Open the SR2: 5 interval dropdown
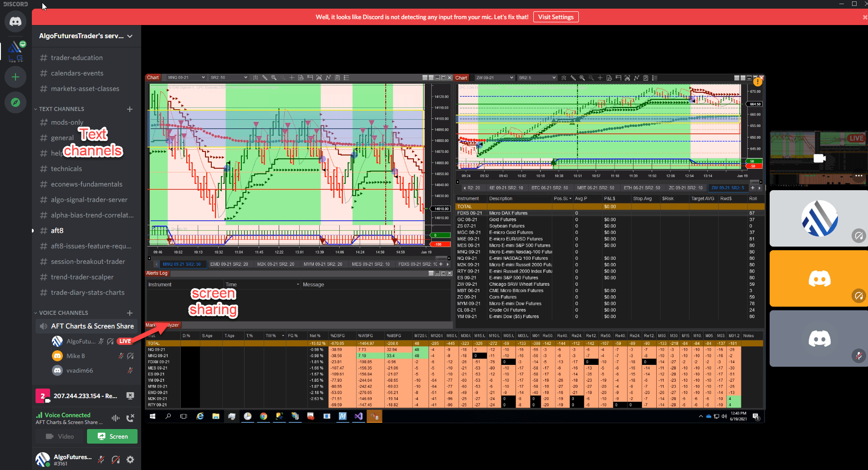 (536, 78)
